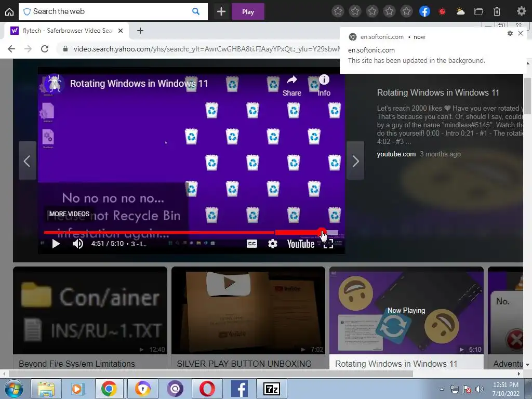Open the weather icon in the toolbar

460,12
